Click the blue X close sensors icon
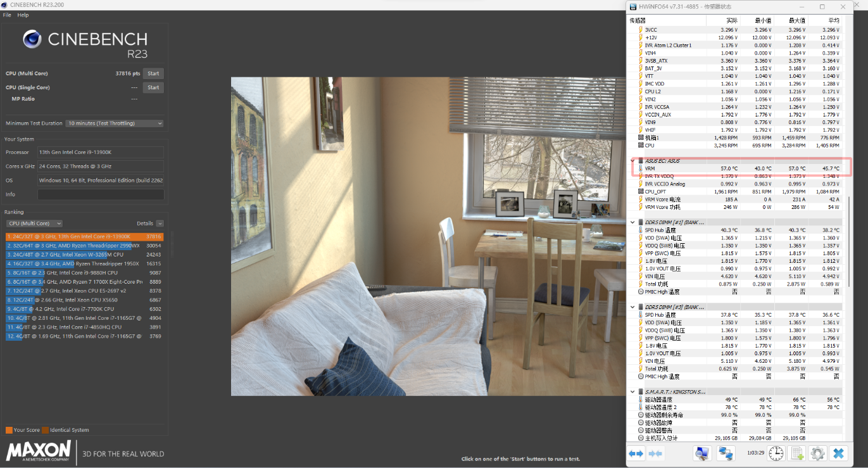This screenshot has height=468, width=868. 838,453
